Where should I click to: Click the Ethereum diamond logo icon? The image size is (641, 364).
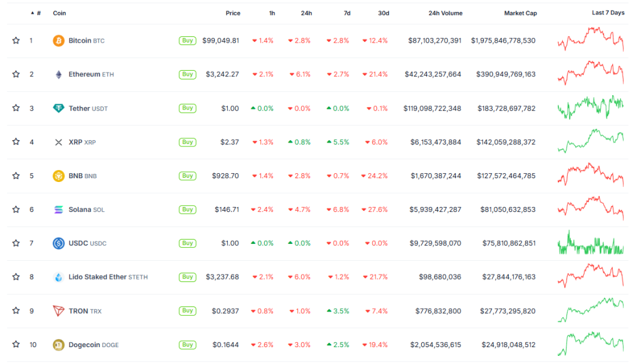click(58, 74)
